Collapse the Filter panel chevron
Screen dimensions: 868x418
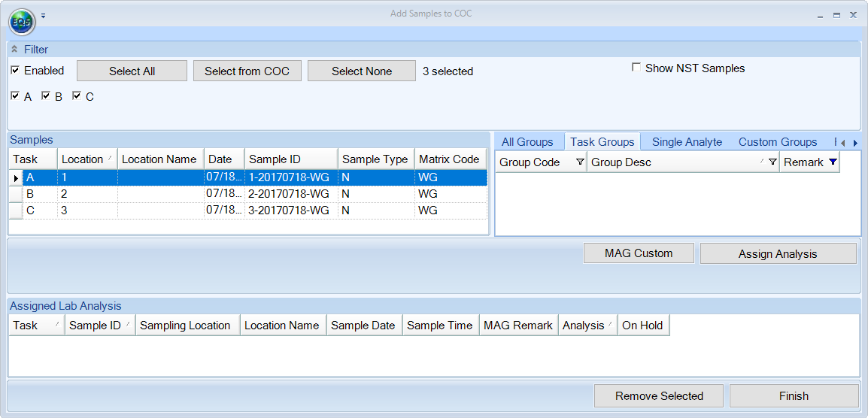pyautogui.click(x=14, y=50)
